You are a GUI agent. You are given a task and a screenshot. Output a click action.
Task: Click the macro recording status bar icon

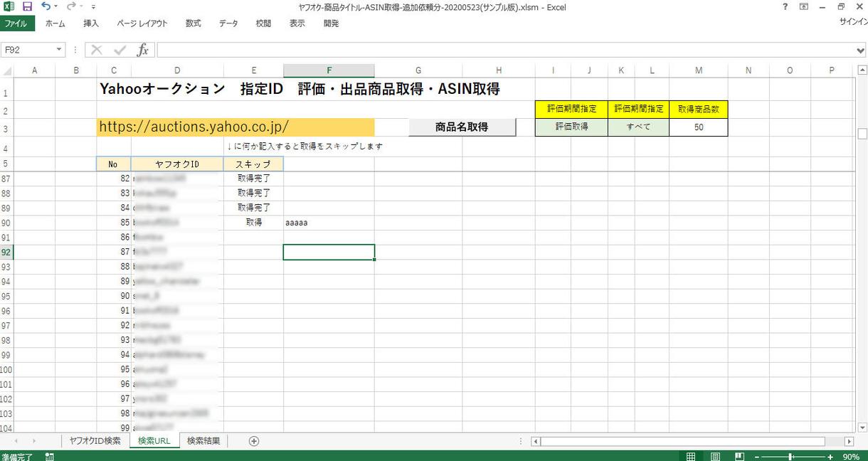[x=49, y=457]
